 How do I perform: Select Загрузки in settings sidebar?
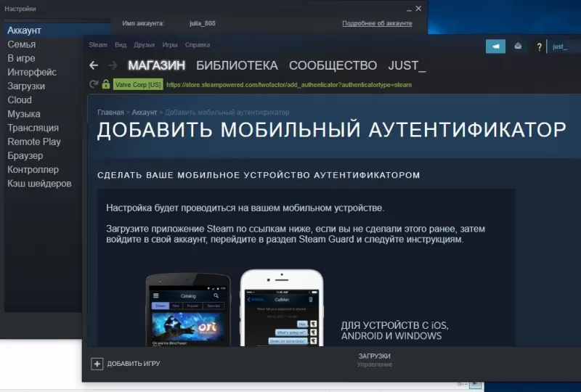[x=26, y=86]
